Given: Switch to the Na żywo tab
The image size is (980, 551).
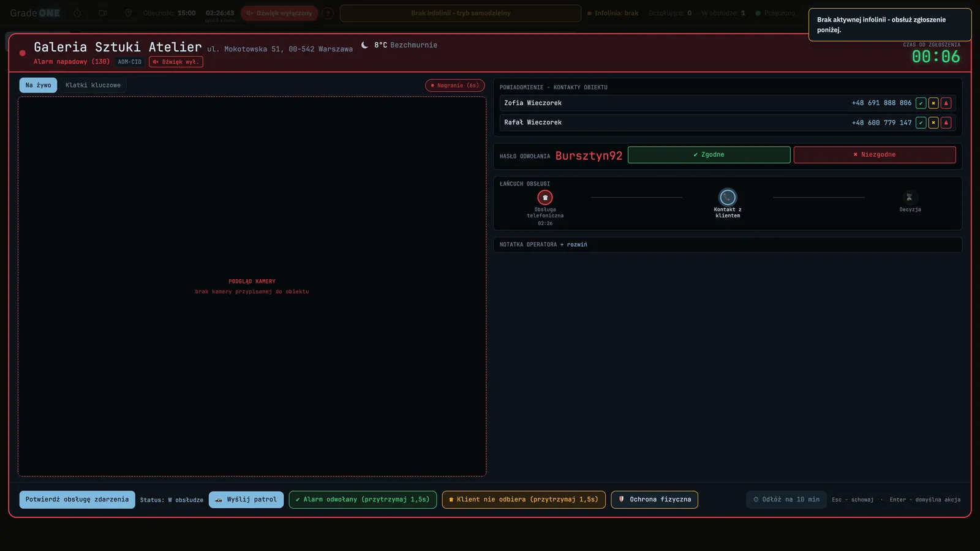Looking at the screenshot, I should point(38,85).
